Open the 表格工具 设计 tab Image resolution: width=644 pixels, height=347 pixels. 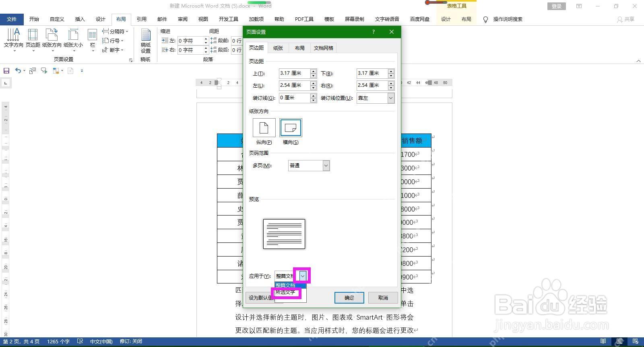446,19
